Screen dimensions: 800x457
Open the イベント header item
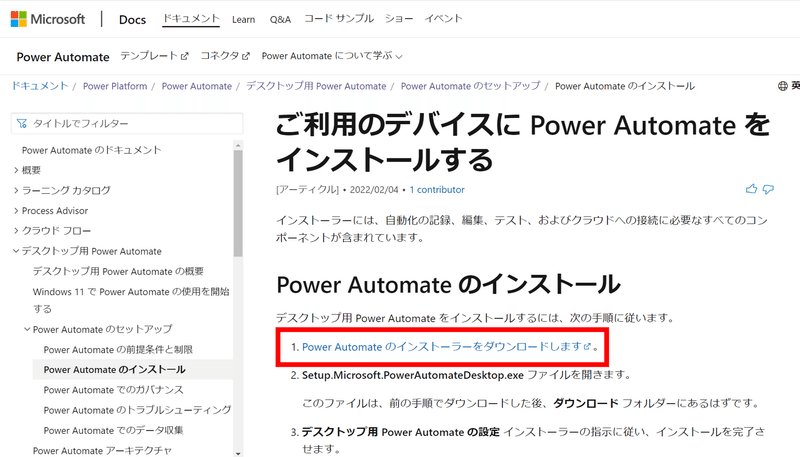(443, 18)
